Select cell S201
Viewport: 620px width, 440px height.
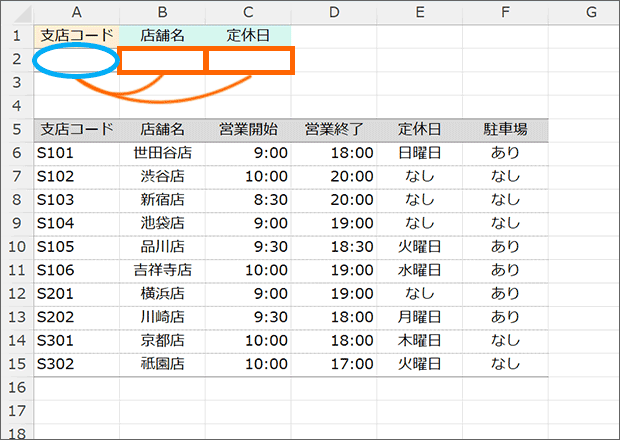pyautogui.click(x=77, y=294)
